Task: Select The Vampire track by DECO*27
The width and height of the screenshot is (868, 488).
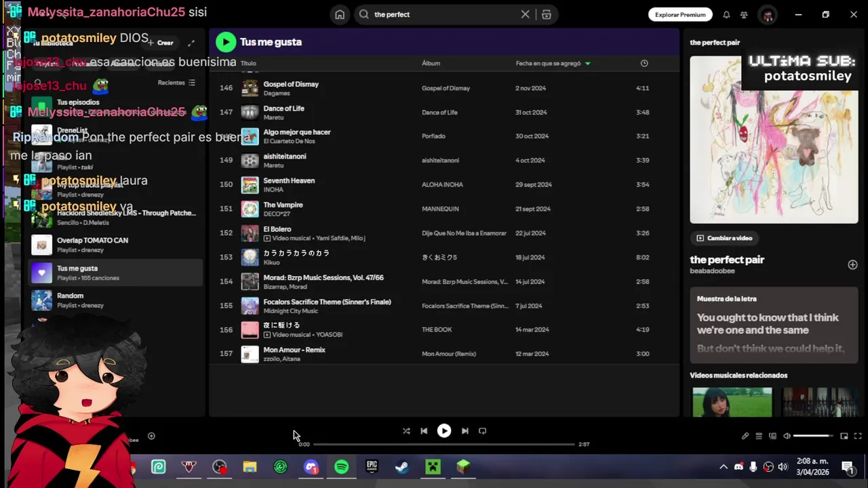Action: click(444, 209)
